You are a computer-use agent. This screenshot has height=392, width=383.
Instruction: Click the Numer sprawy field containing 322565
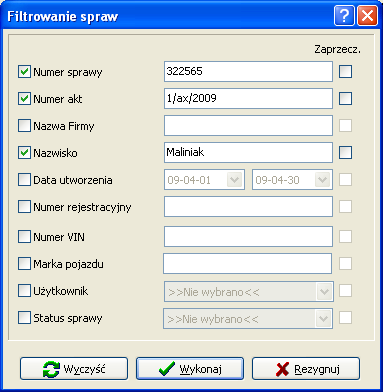(x=248, y=71)
